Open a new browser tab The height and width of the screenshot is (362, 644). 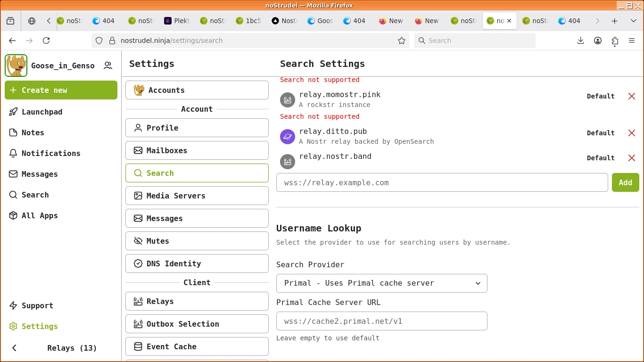click(x=615, y=21)
